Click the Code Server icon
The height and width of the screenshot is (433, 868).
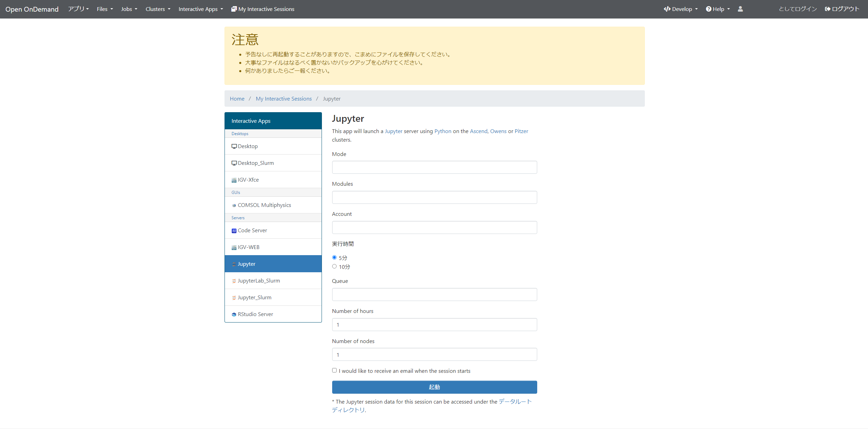(x=234, y=231)
